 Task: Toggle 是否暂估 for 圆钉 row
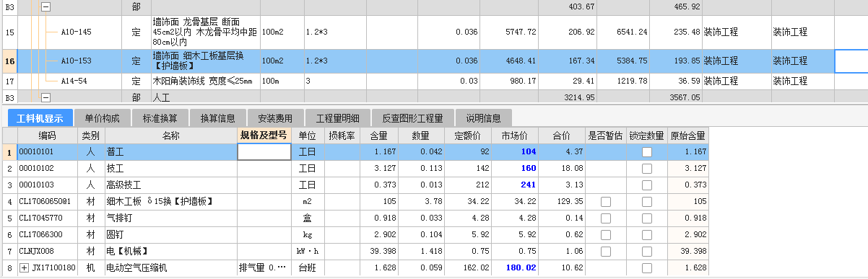coord(605,234)
